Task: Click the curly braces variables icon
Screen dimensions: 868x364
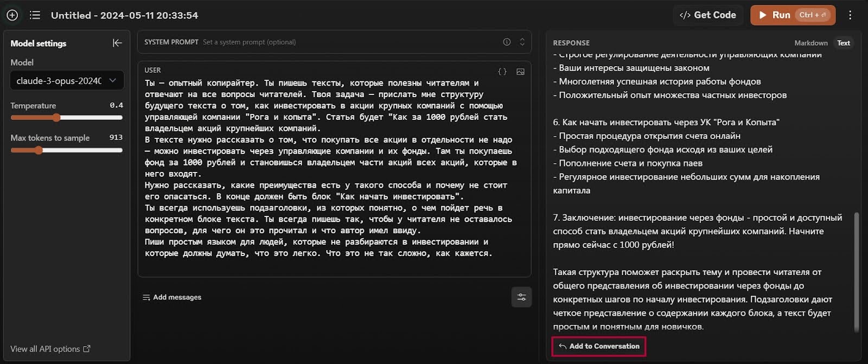Action: pos(502,72)
